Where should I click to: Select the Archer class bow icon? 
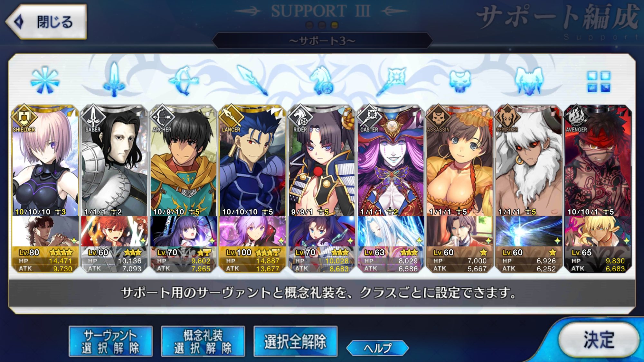(x=183, y=80)
